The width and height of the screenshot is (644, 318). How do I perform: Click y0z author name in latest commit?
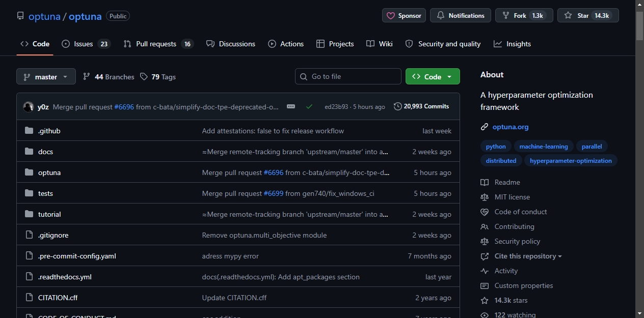[x=43, y=107]
